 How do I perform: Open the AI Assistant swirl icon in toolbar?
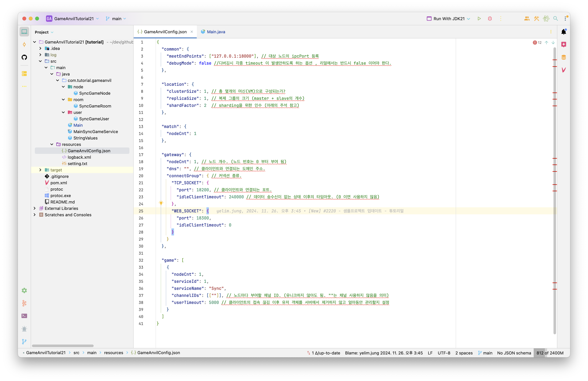point(546,19)
